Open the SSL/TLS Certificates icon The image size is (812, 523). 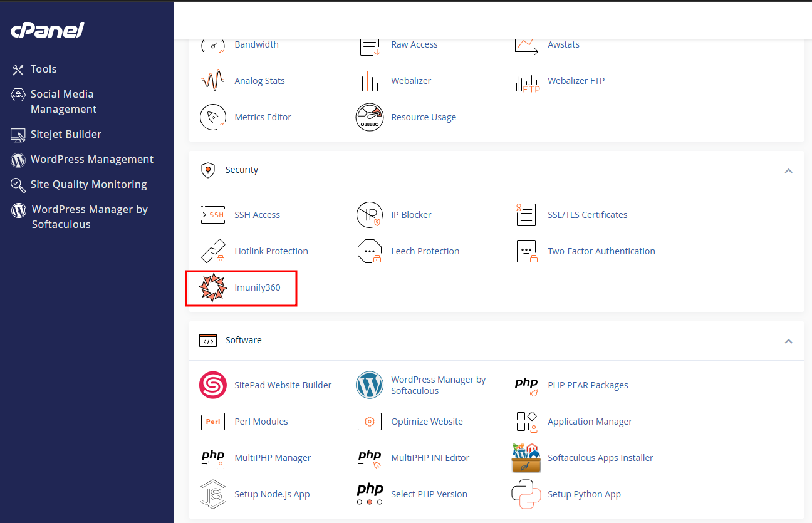pos(526,215)
